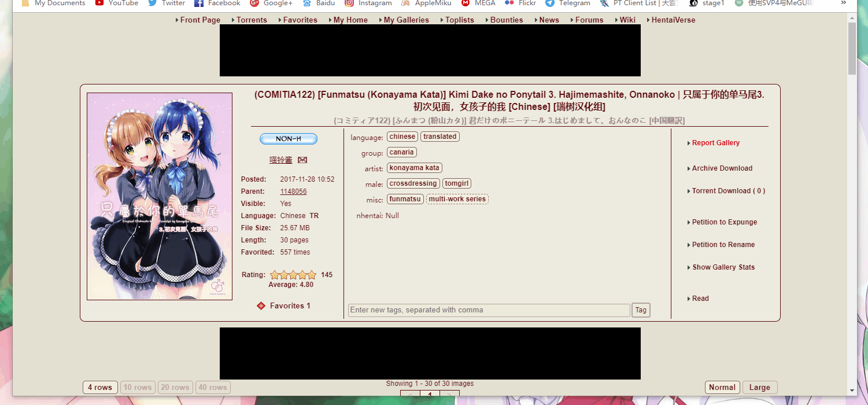Open the HentaiVerse link
The image size is (868, 405).
click(x=673, y=20)
